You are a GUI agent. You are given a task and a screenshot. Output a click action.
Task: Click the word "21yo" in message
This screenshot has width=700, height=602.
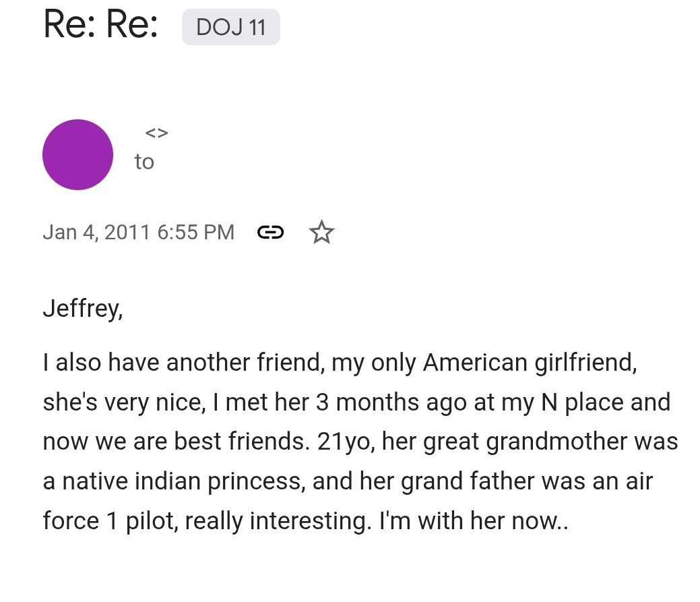tap(345, 442)
